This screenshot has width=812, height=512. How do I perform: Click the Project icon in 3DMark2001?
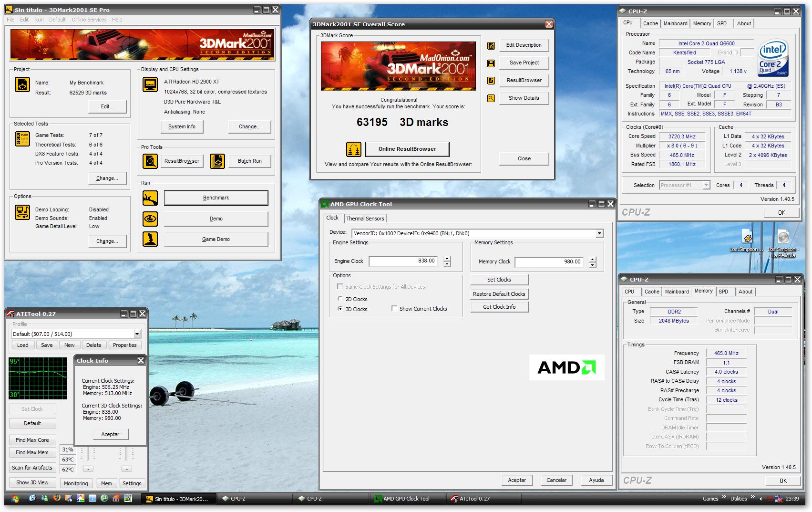click(22, 84)
